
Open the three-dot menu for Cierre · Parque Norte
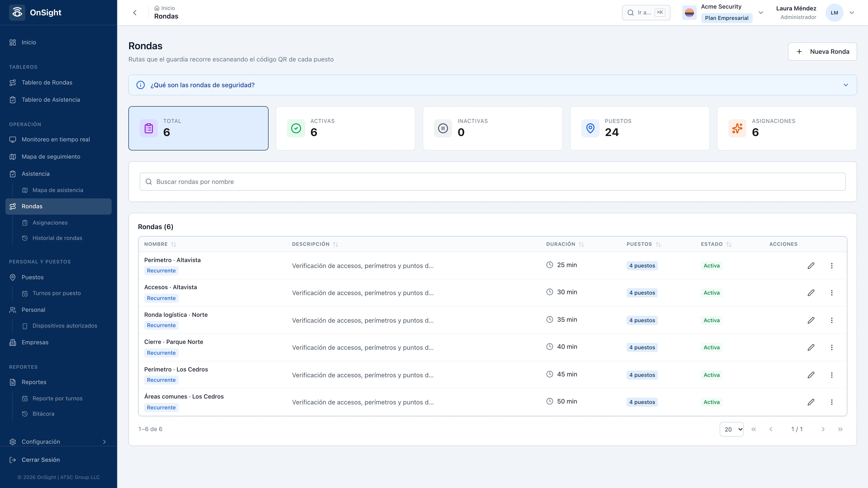tap(832, 347)
